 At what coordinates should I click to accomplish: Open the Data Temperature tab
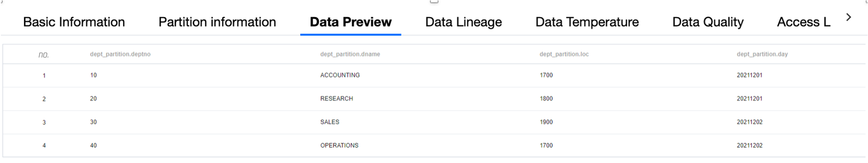587,22
